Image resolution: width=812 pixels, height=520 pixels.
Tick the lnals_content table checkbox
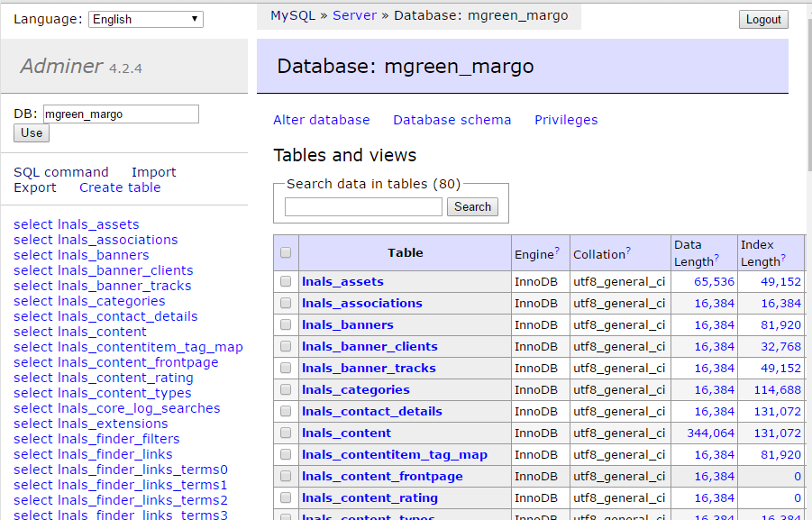(x=286, y=433)
